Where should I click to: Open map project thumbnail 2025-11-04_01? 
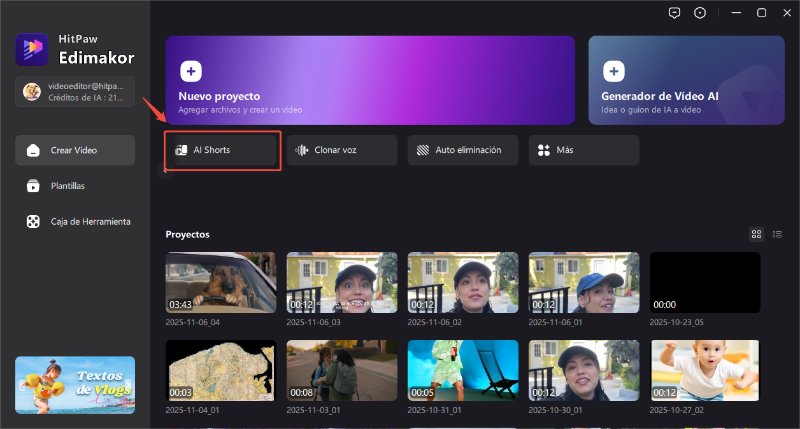pyautogui.click(x=221, y=370)
